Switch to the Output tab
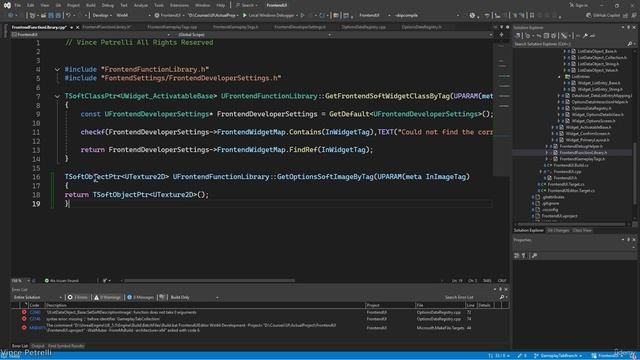The height and width of the screenshot is (360, 640). (38, 346)
